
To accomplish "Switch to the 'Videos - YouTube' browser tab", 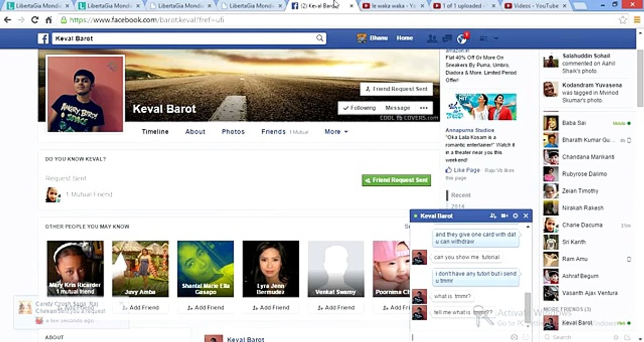I will click(537, 6).
